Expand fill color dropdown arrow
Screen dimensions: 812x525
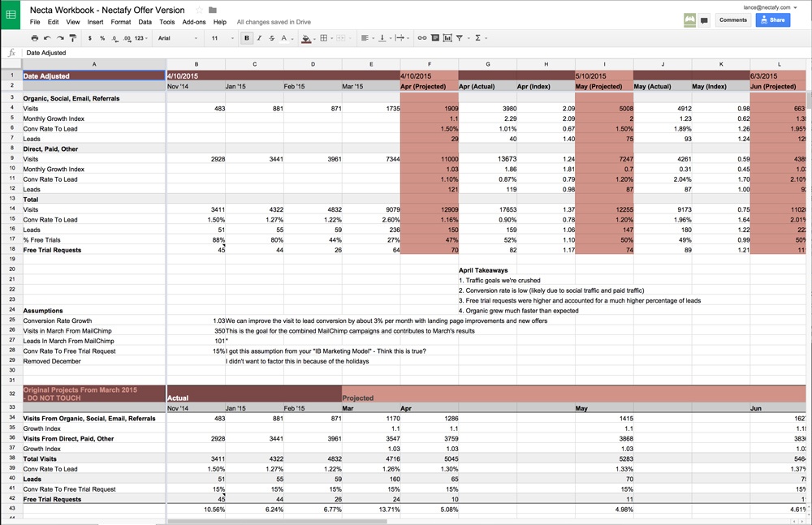(x=314, y=38)
